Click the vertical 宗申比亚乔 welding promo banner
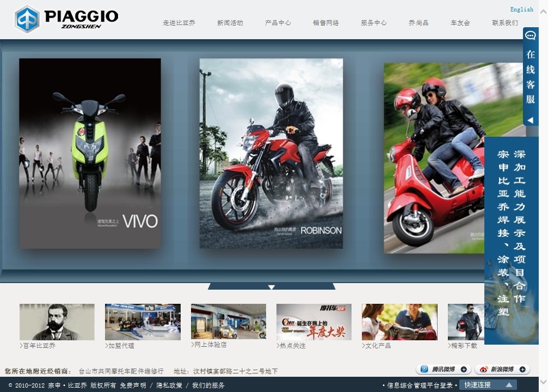Viewport: 548px width, 392px height. click(x=511, y=240)
